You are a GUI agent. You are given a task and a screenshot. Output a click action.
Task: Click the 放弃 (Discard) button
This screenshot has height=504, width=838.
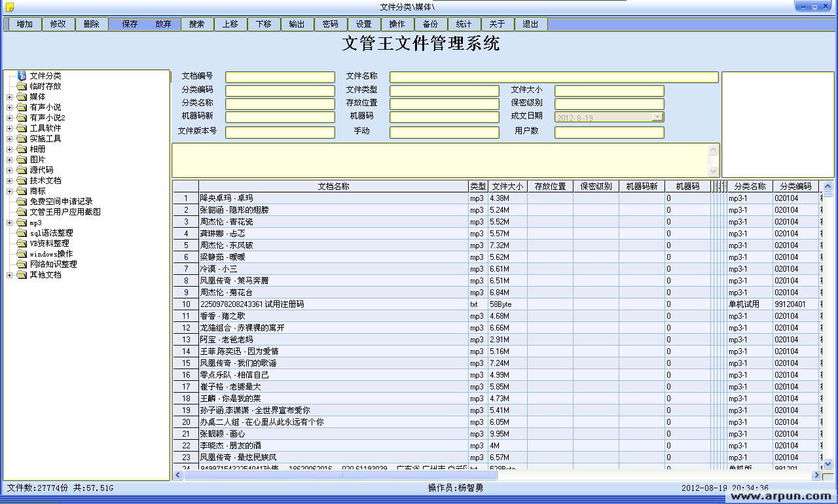pyautogui.click(x=163, y=24)
